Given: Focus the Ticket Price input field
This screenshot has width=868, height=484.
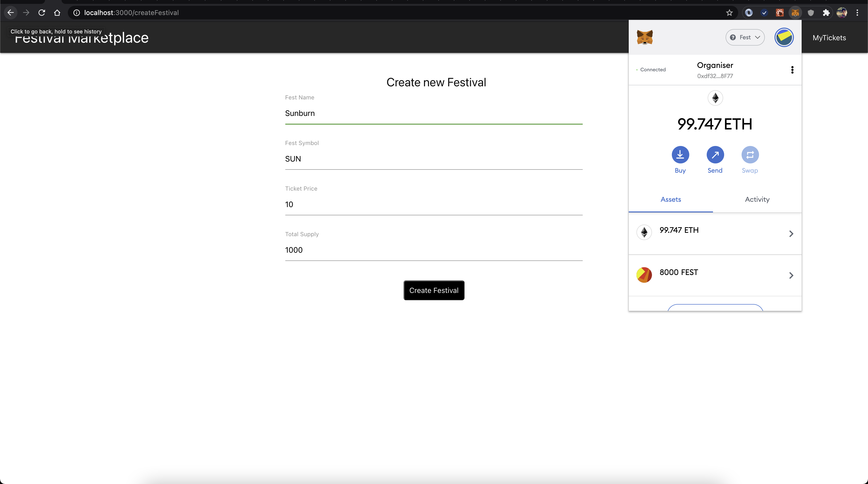Looking at the screenshot, I should [x=433, y=204].
